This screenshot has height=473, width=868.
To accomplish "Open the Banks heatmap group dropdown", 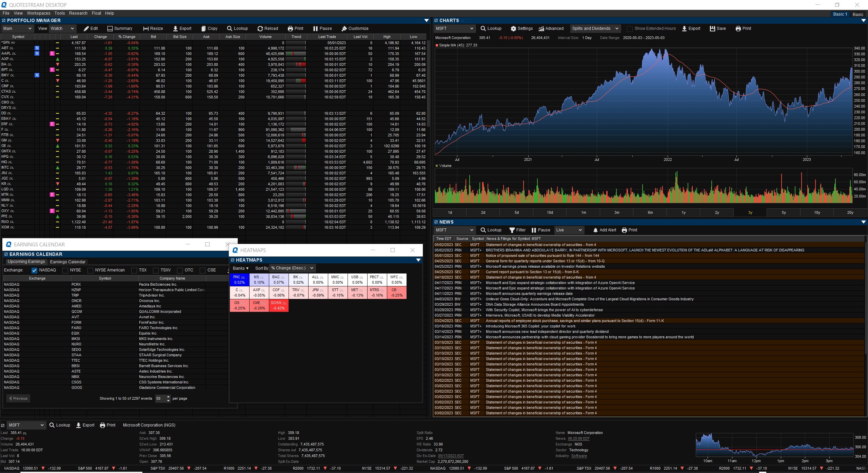I will point(241,268).
